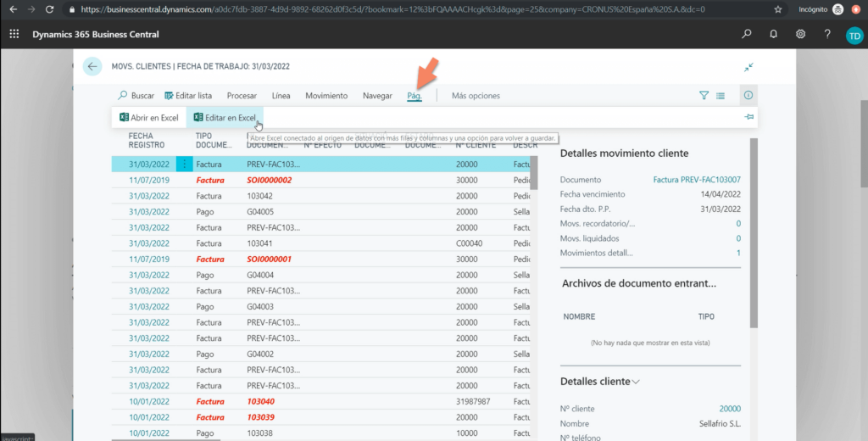This screenshot has width=868, height=441.
Task: Pin the action bar
Action: click(x=748, y=117)
